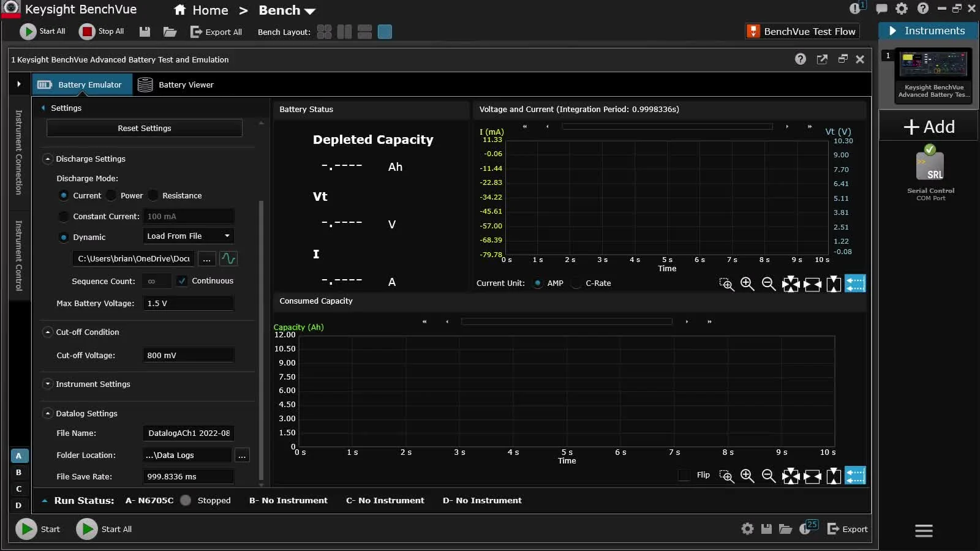
Task: Collapse Discharge Settings section
Action: pos(48,159)
